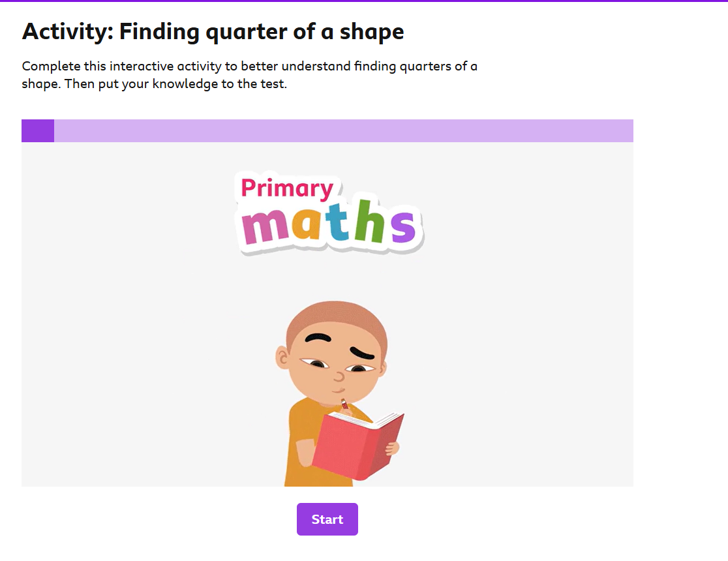This screenshot has height=561, width=728.
Task: Click the Complete this interactive activity description text
Action: (x=249, y=75)
